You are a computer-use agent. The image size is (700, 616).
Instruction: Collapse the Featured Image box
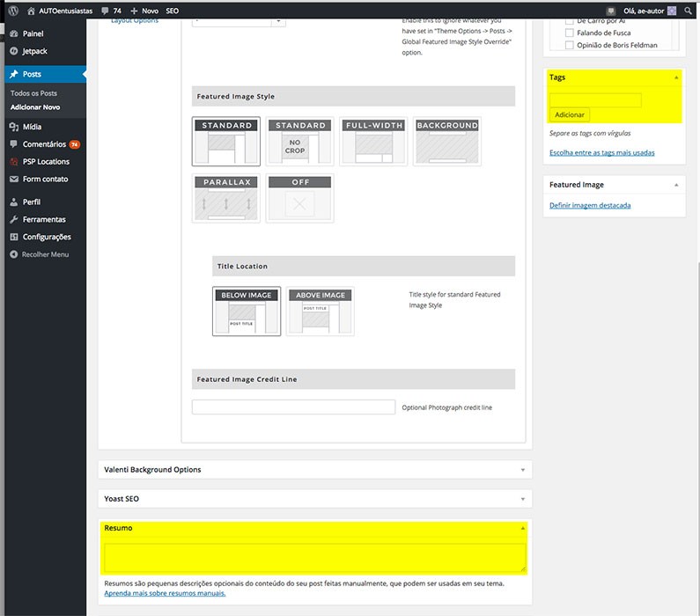tap(676, 186)
